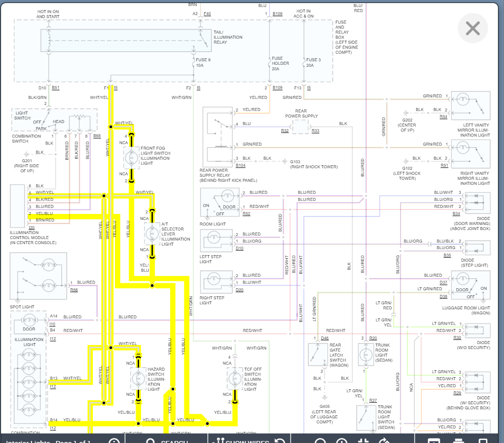Open connector F40 link
Viewport: 504px width, 443px height.
point(207,14)
